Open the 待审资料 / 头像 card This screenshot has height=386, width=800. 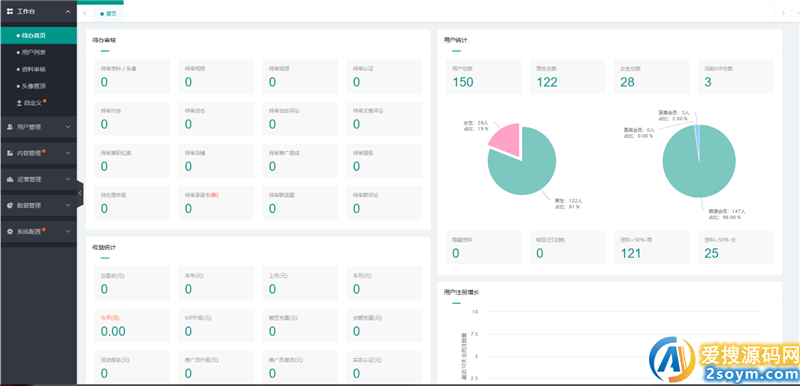point(132,76)
